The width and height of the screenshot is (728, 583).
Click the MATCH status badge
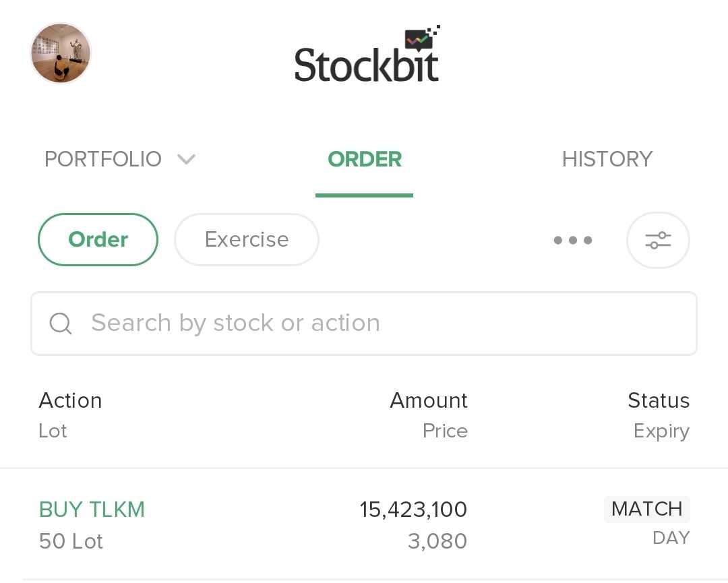[646, 509]
